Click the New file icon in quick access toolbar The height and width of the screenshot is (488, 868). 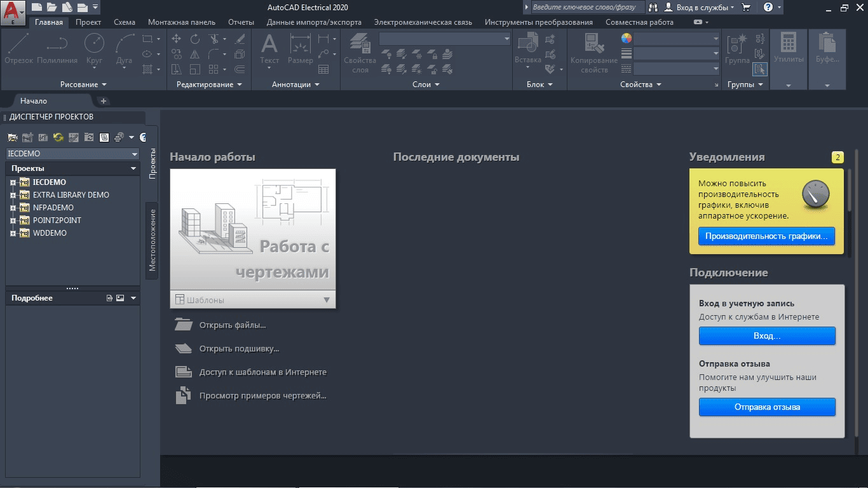tap(37, 8)
